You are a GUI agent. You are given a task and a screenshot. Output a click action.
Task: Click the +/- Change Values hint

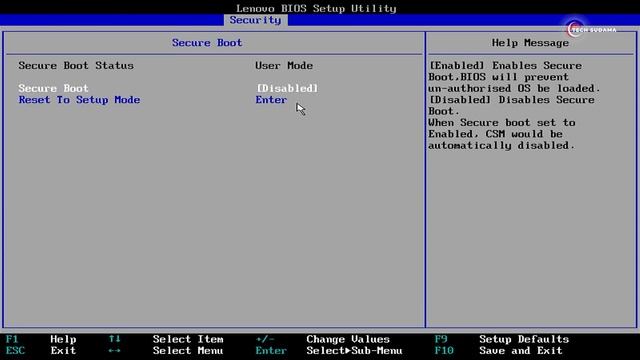point(323,339)
